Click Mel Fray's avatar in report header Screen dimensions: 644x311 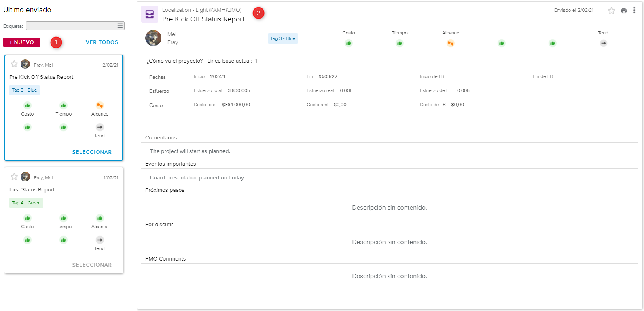[153, 38]
